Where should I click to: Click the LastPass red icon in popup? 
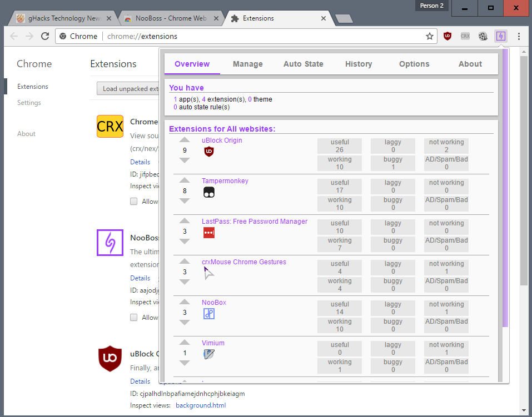coord(209,233)
